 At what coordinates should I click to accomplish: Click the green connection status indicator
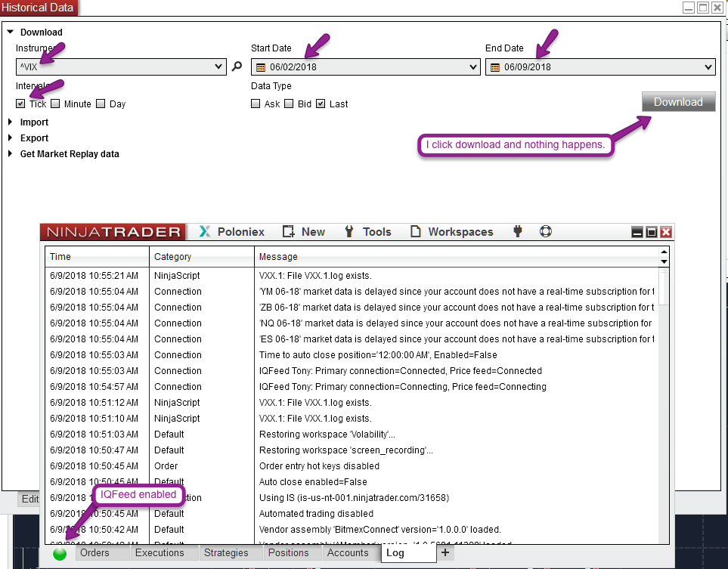[x=60, y=554]
